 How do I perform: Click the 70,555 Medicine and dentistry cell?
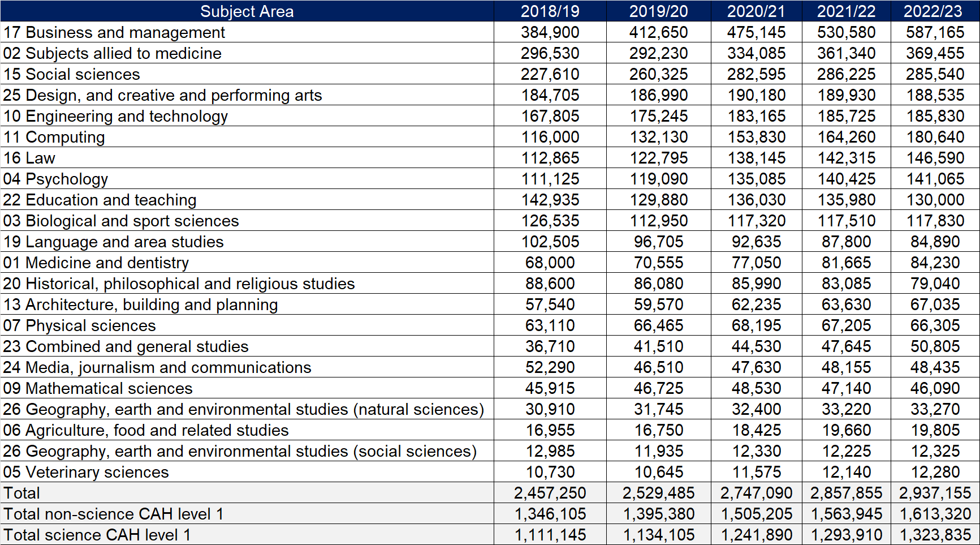(659, 263)
